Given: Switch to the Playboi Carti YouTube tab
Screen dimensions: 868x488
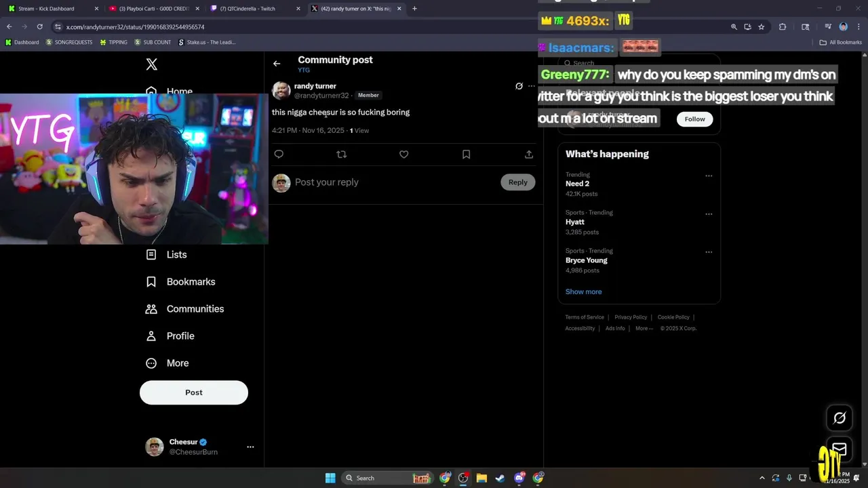Looking at the screenshot, I should click(x=155, y=9).
